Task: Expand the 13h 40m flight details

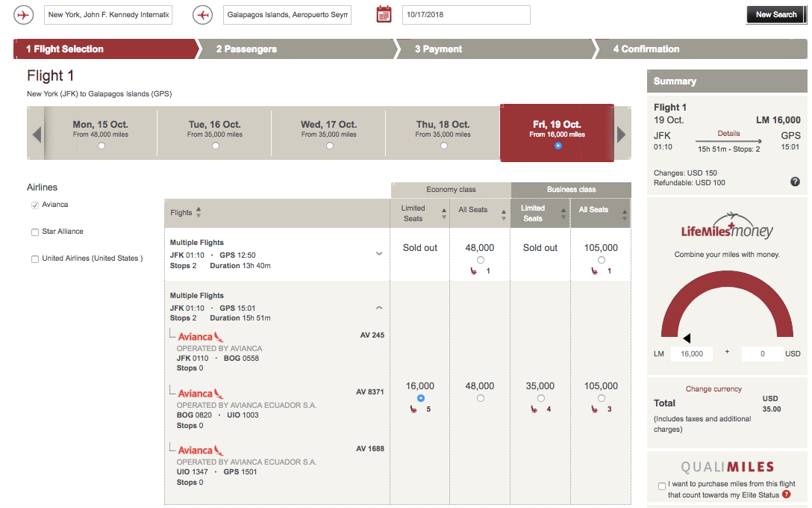Action: tap(379, 254)
